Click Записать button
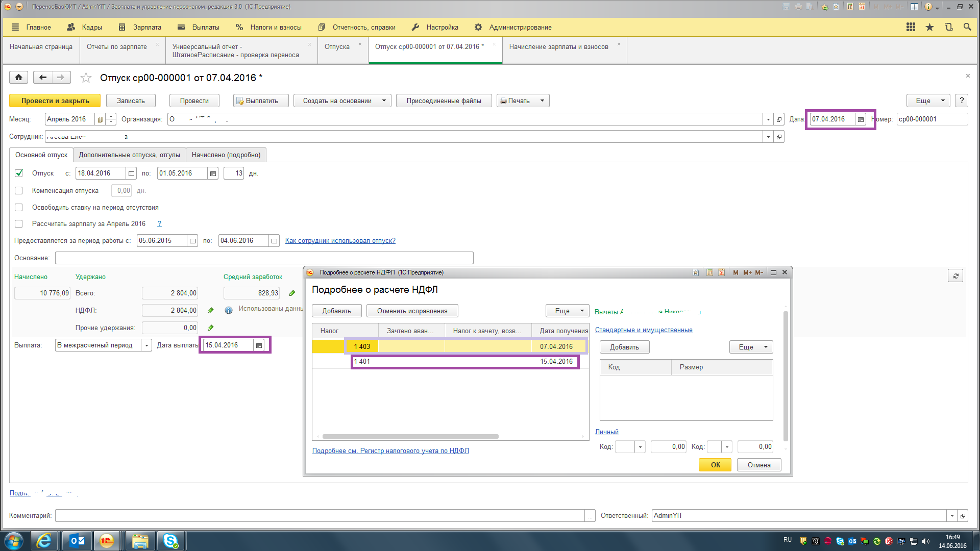This screenshot has width=980, height=551. 131,101
